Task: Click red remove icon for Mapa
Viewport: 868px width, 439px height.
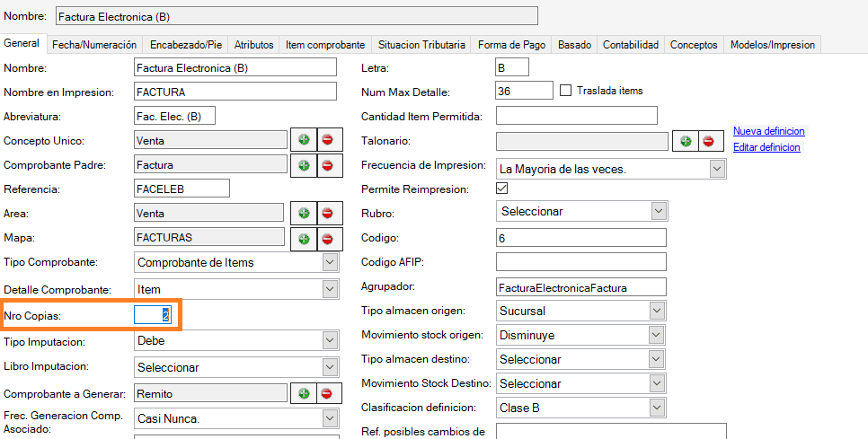Action: tap(328, 238)
